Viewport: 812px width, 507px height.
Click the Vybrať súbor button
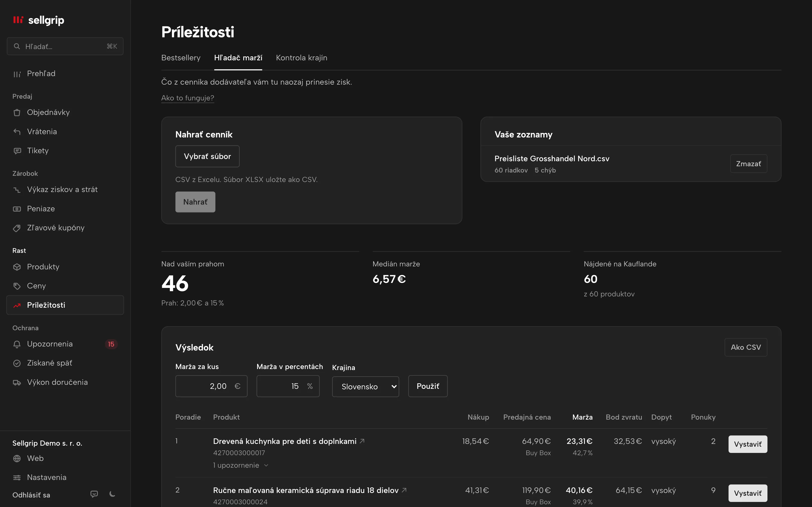coord(207,156)
